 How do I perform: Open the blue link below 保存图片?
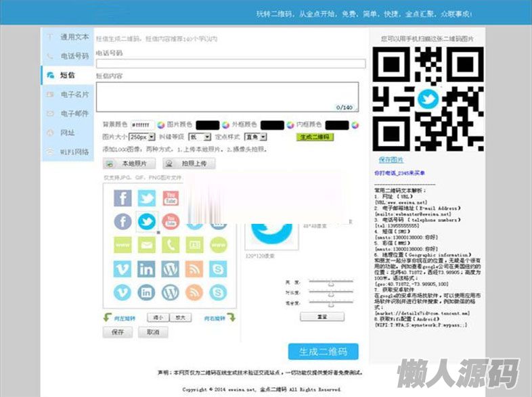[399, 173]
